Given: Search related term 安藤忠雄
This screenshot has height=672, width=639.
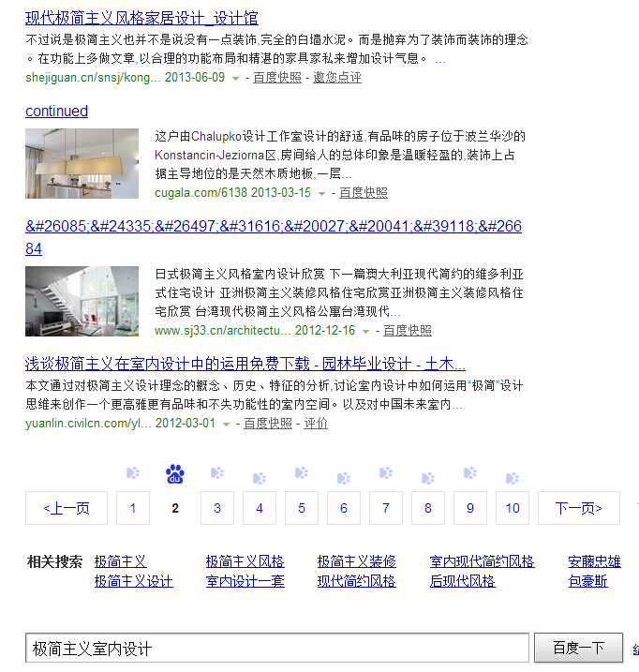Looking at the screenshot, I should click(x=594, y=561).
